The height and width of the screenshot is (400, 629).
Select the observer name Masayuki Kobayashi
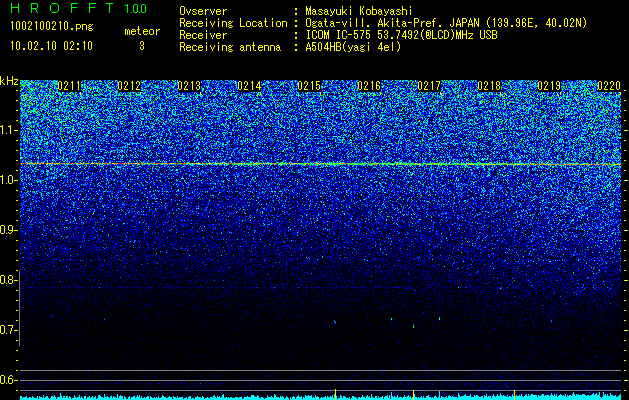point(359,11)
